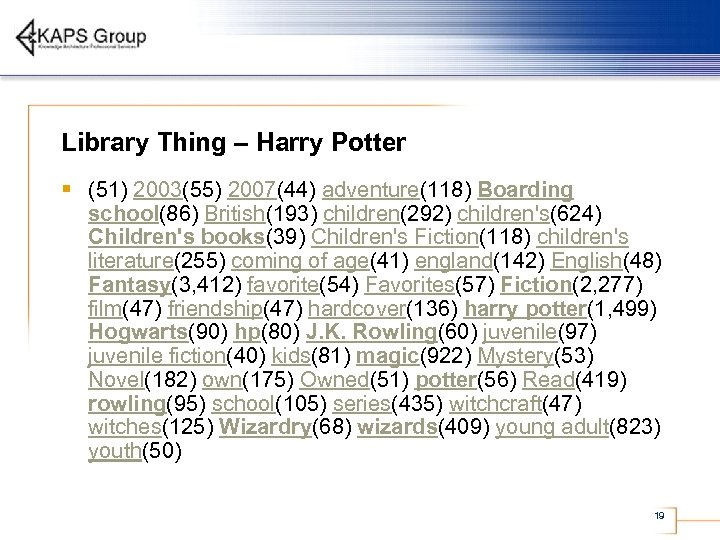Open the J.K. Rowling tag

click(371, 332)
